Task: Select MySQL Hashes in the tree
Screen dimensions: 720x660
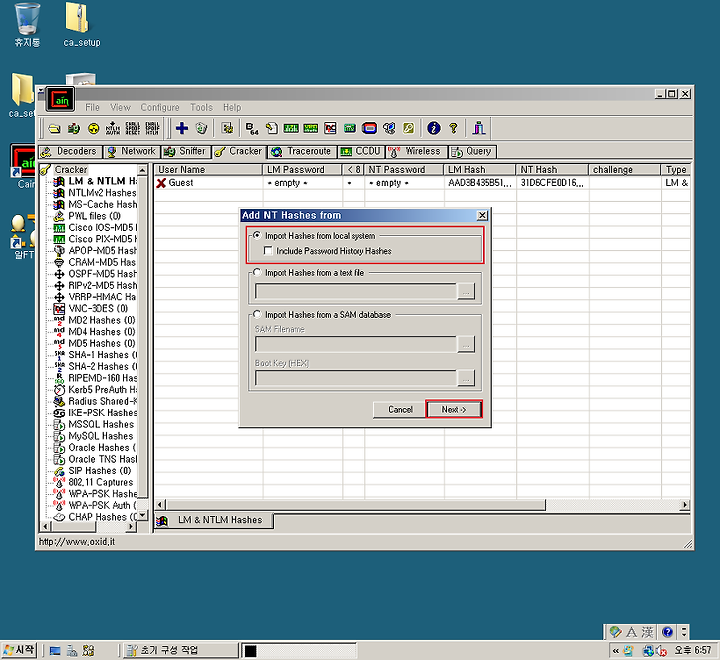Action: tap(101, 436)
